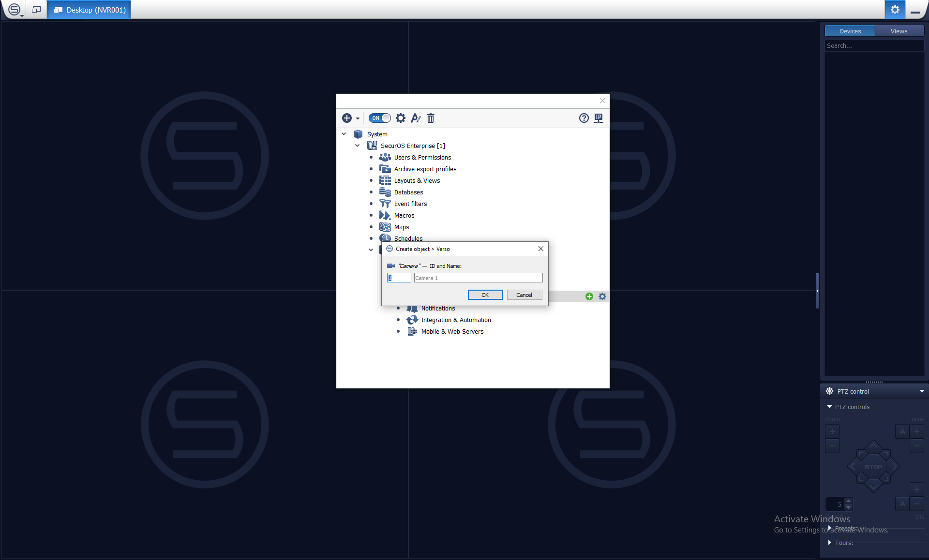Click the delete trash icon

[431, 118]
